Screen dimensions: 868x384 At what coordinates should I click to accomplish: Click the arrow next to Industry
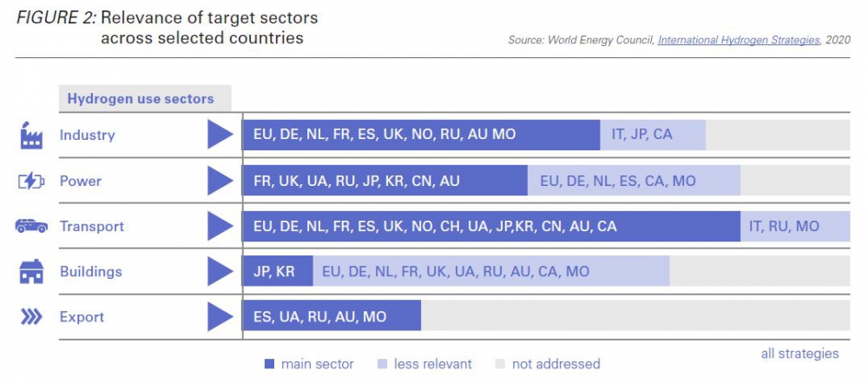pos(220,136)
